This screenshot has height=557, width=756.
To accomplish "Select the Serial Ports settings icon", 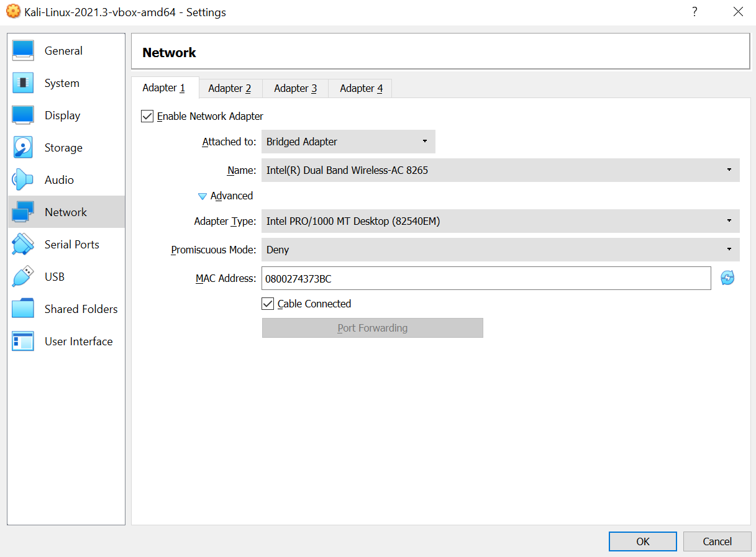I will tap(22, 244).
